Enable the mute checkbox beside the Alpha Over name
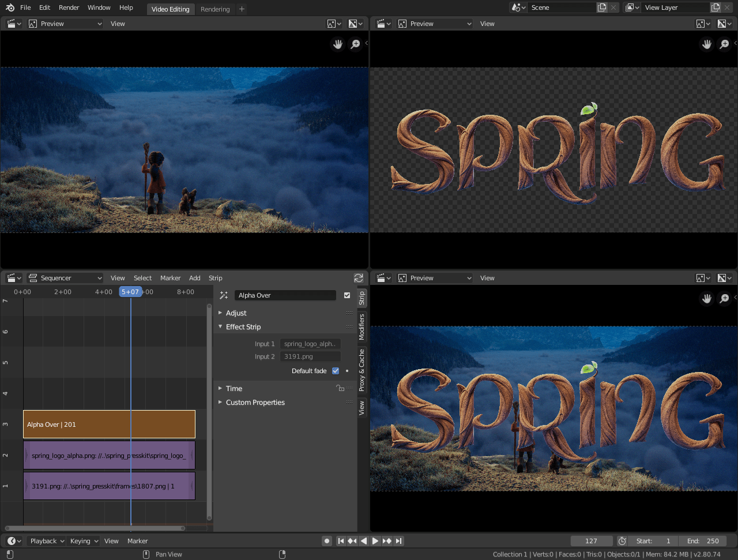The height and width of the screenshot is (560, 738). pyautogui.click(x=347, y=295)
